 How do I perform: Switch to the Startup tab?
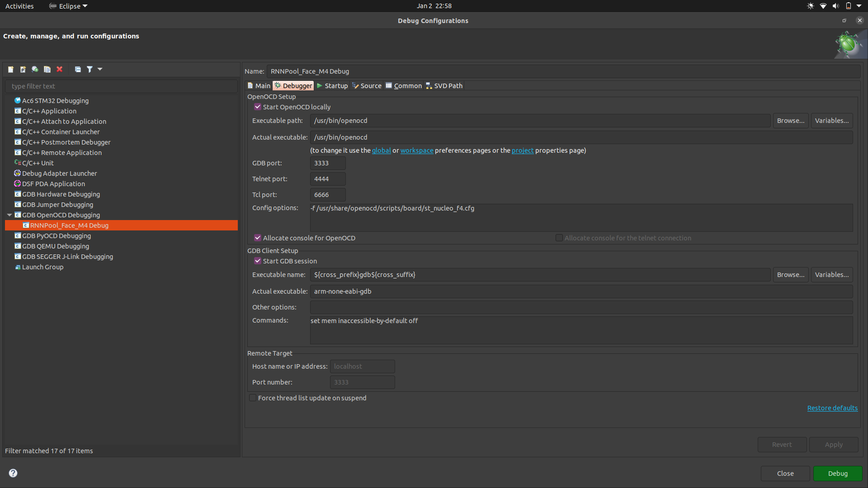(333, 86)
